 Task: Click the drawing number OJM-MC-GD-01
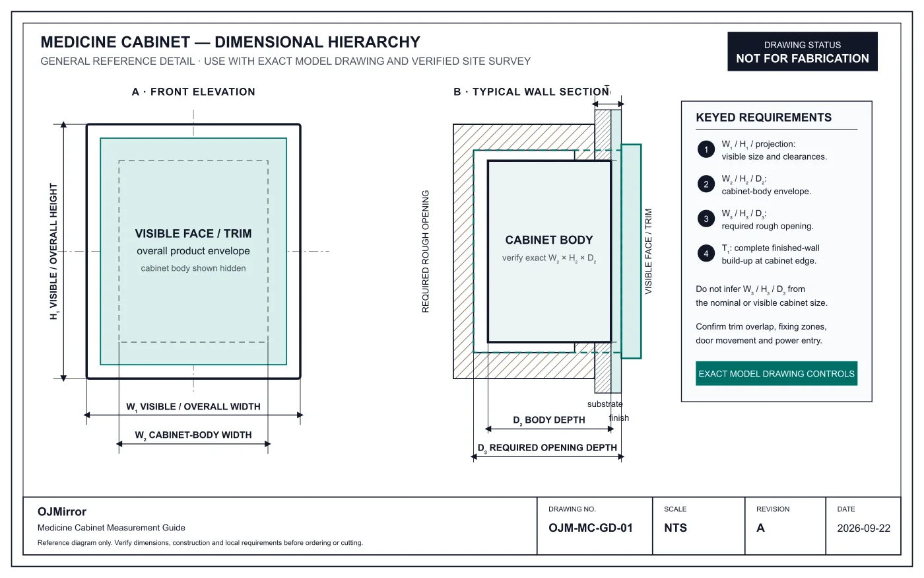pos(591,528)
